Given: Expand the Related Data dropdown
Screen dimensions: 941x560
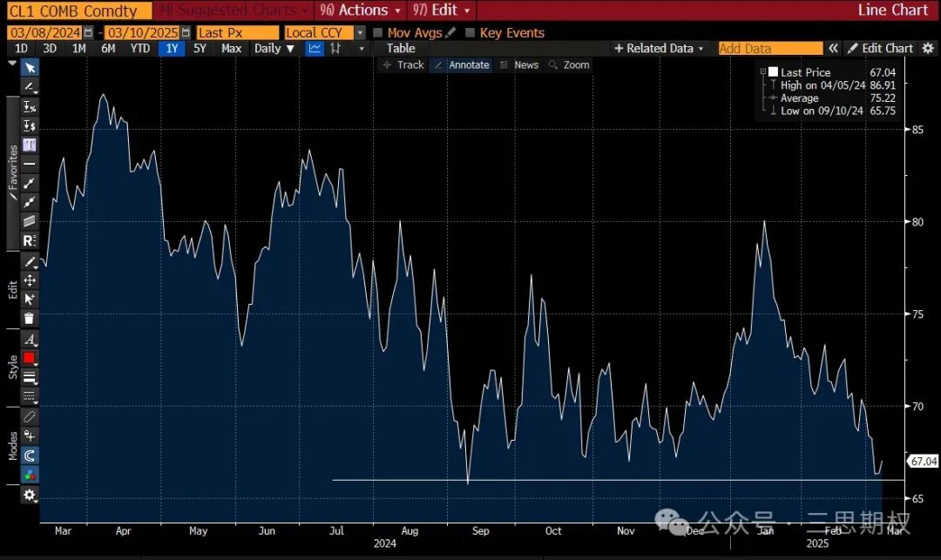Looking at the screenshot, I should tap(659, 49).
